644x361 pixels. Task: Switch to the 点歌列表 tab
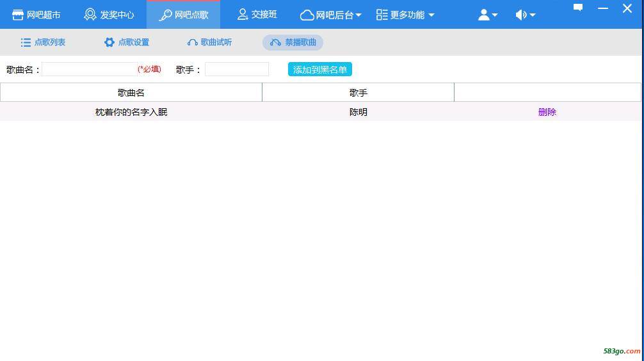(x=43, y=42)
